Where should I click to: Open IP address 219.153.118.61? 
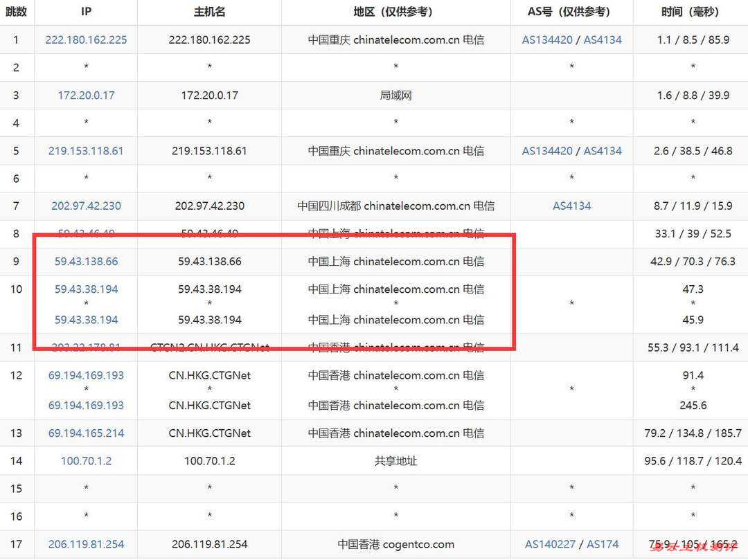pyautogui.click(x=86, y=151)
